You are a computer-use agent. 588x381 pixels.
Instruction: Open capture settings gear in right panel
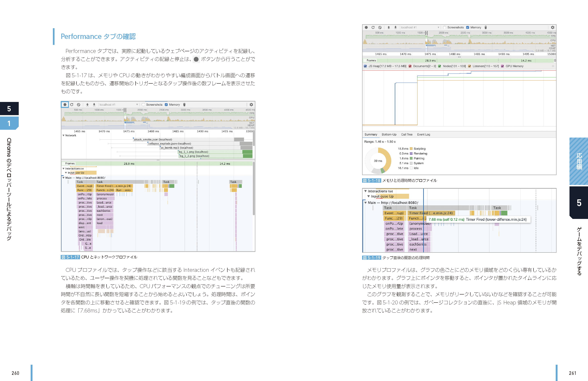552,27
